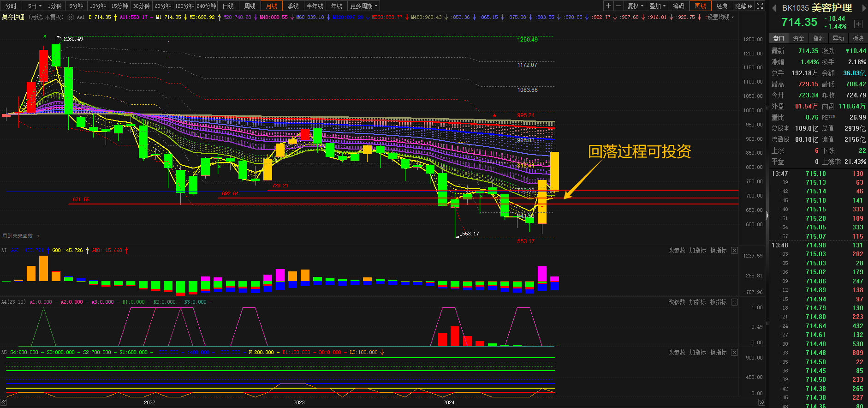The height and width of the screenshot is (408, 868).
Task: Select 30分钟 period
Action: tap(142, 6)
